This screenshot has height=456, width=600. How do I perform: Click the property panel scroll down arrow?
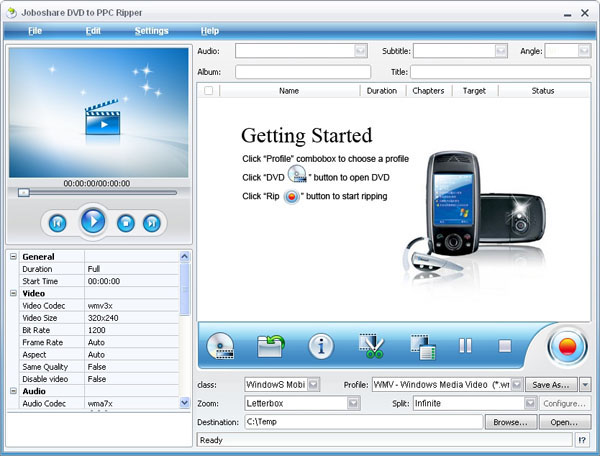pyautogui.click(x=184, y=402)
